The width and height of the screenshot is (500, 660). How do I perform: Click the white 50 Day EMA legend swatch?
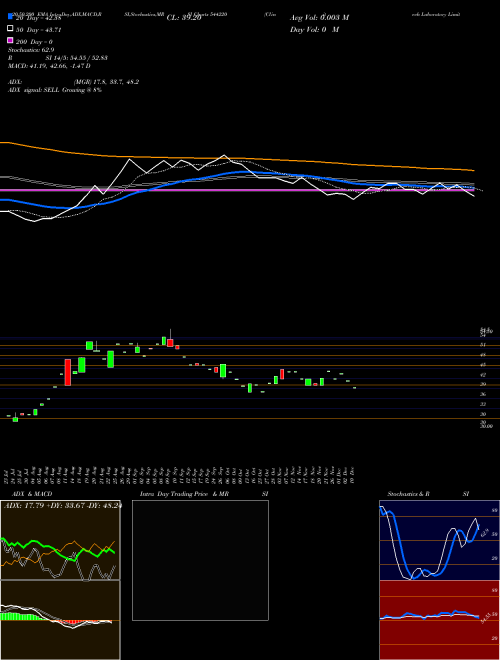pyautogui.click(x=11, y=29)
